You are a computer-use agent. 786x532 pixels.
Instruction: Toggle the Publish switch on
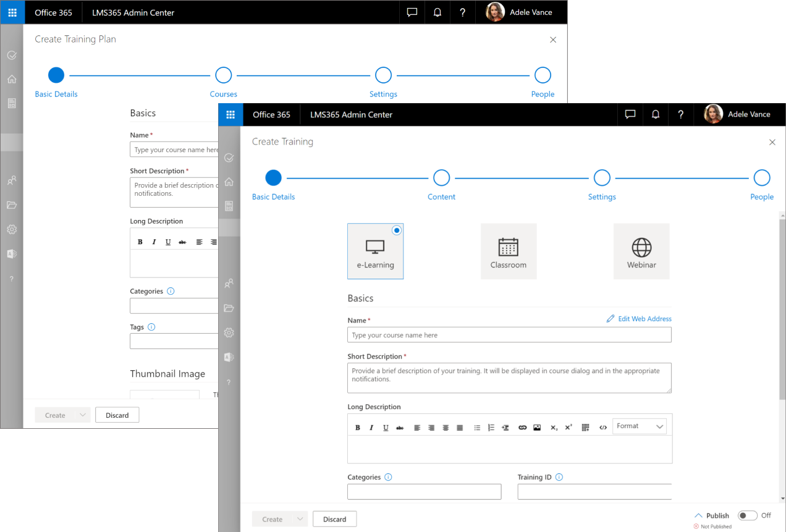(x=747, y=515)
